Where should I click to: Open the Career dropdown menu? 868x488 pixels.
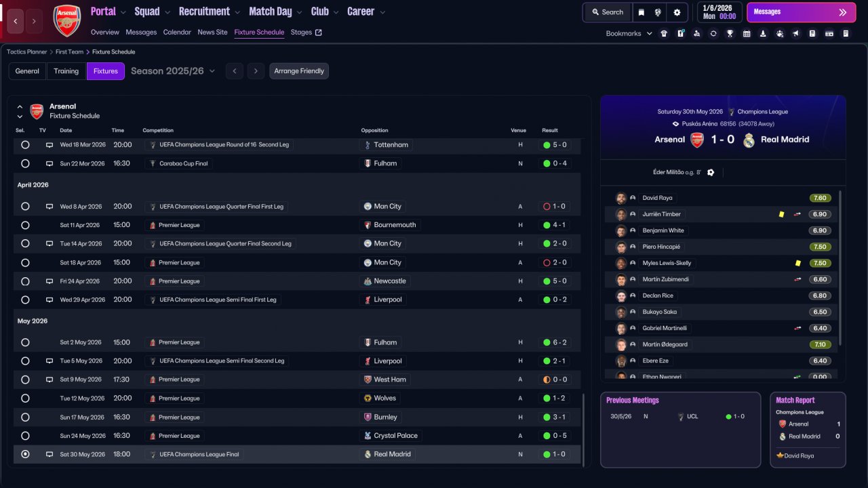pos(366,12)
